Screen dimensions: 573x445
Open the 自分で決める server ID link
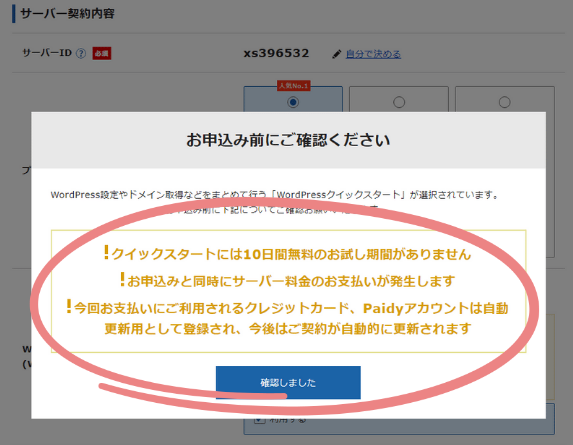point(373,54)
